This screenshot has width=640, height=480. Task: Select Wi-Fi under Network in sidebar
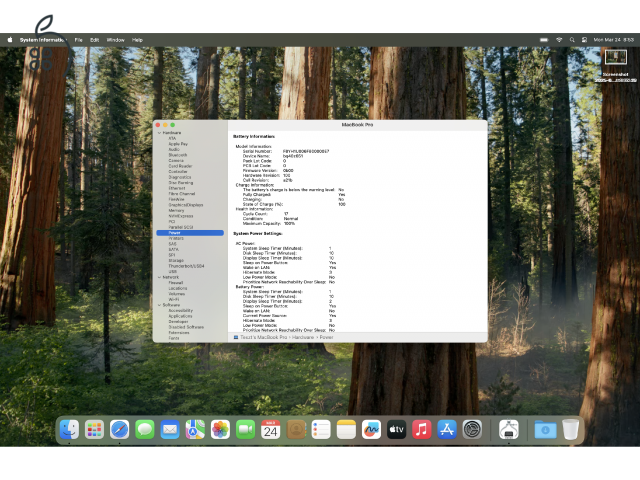(x=173, y=299)
